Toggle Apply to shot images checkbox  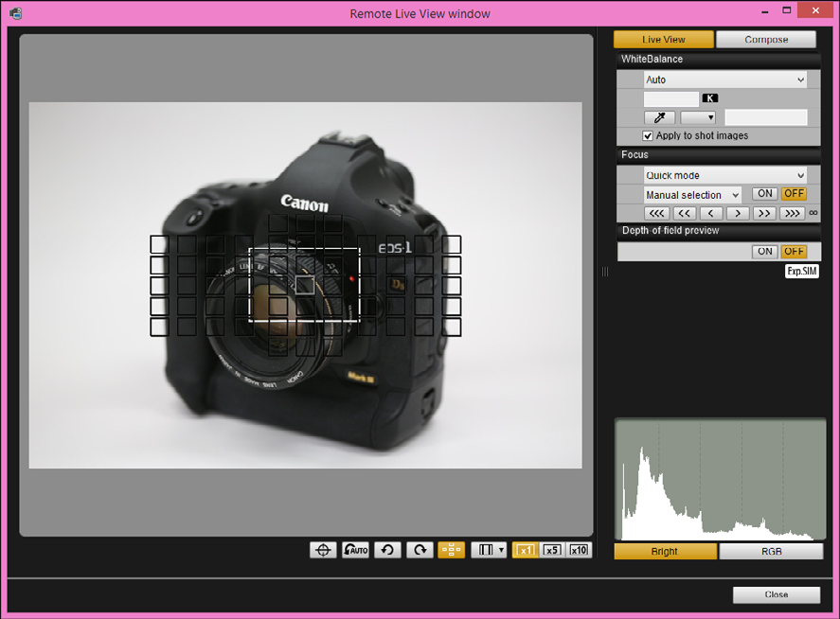pos(648,136)
